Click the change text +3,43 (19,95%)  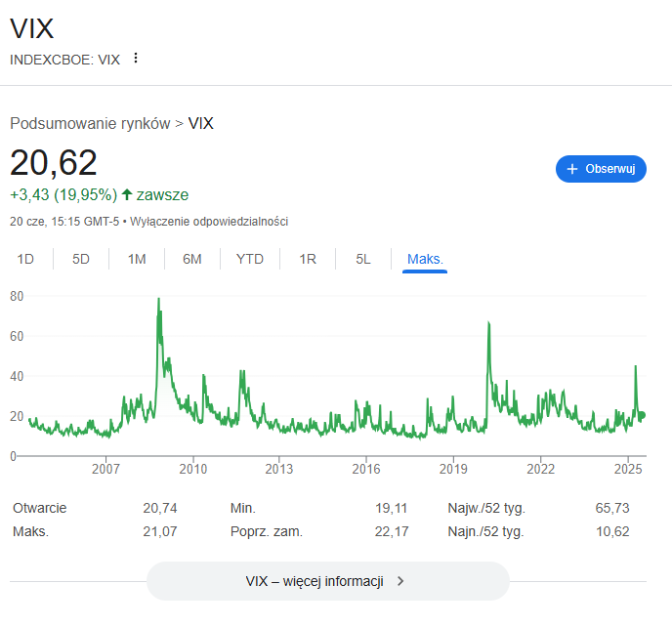tap(63, 194)
